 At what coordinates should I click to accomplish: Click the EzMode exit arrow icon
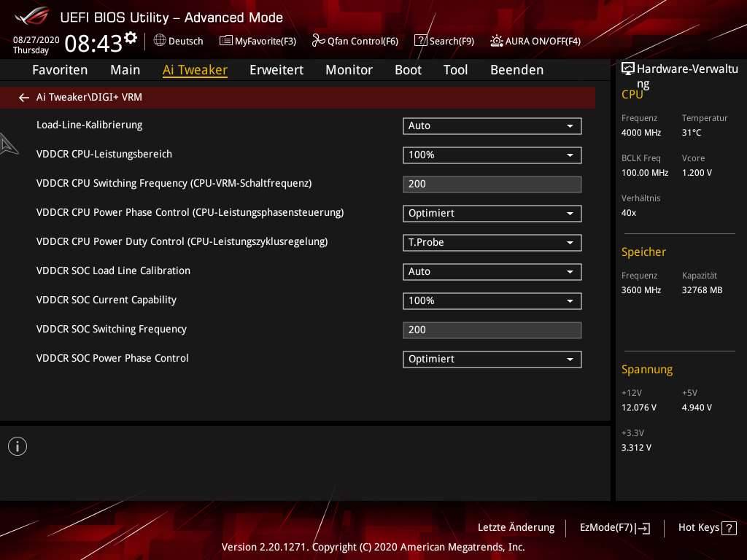[x=643, y=528]
